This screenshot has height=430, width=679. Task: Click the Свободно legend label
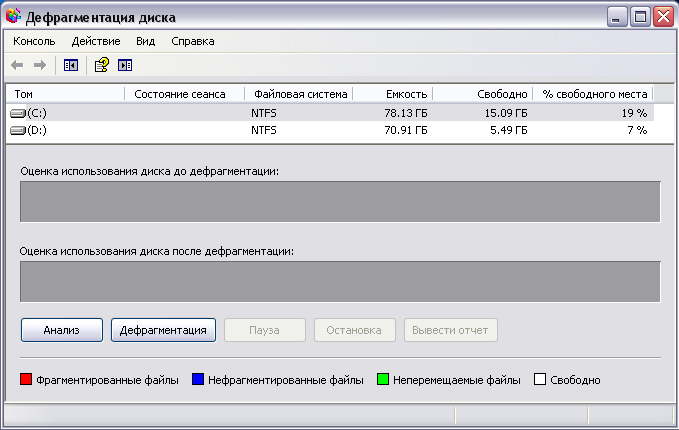575,380
